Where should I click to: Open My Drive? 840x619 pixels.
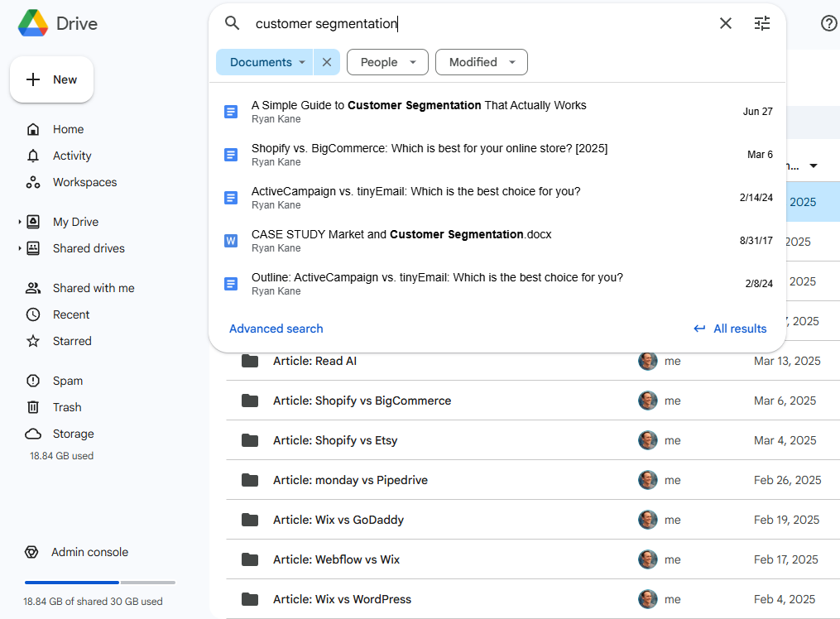pos(75,222)
